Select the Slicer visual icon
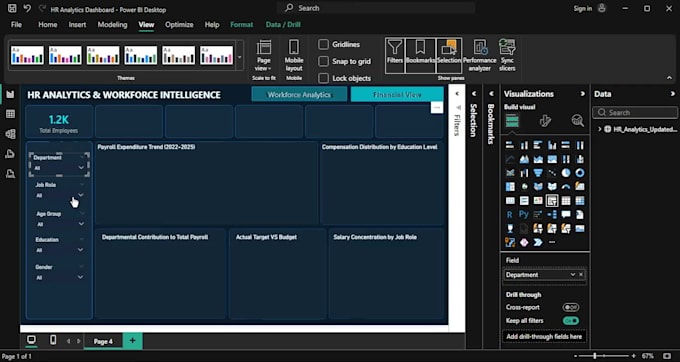Screen dimensions: 680x362 [552, 201]
